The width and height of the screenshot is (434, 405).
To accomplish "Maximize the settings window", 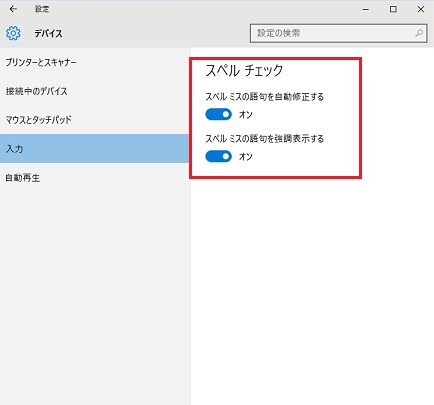I will [x=393, y=9].
